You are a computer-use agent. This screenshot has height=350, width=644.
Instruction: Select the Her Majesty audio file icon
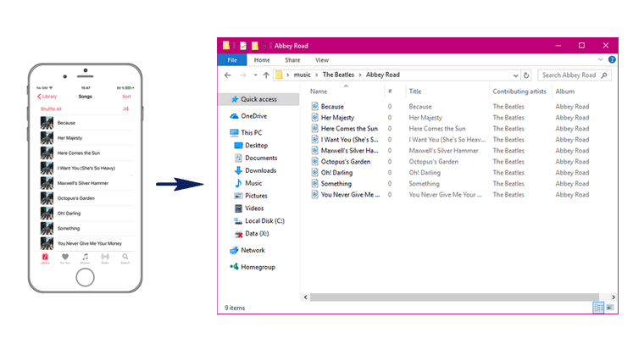(x=314, y=117)
